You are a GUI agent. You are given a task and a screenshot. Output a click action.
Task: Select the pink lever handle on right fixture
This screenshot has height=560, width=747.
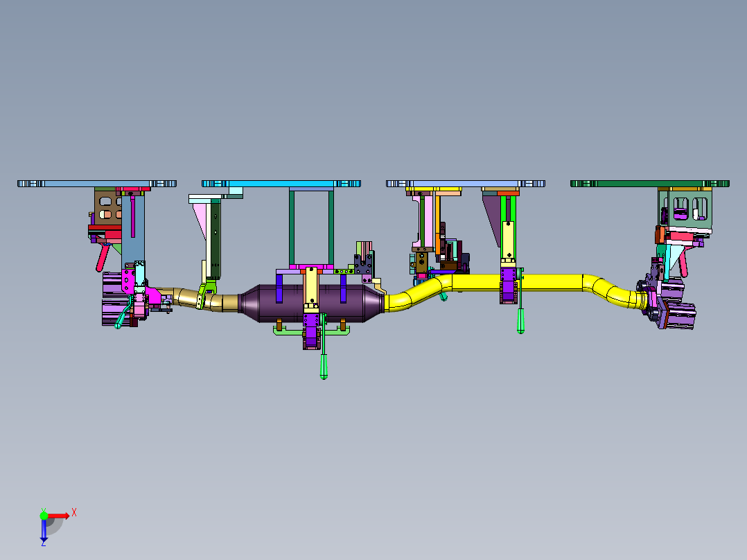pyautogui.click(x=684, y=263)
